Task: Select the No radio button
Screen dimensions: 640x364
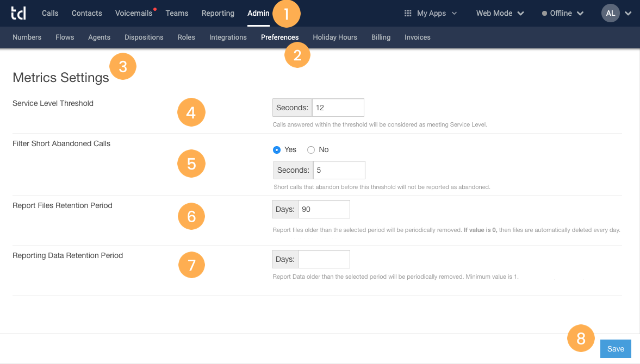Action: tap(310, 149)
